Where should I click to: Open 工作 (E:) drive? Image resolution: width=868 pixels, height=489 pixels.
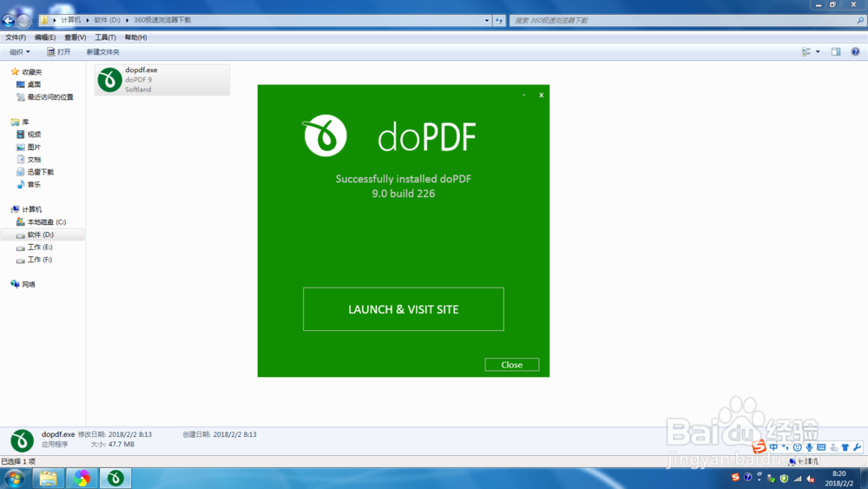pyautogui.click(x=40, y=247)
